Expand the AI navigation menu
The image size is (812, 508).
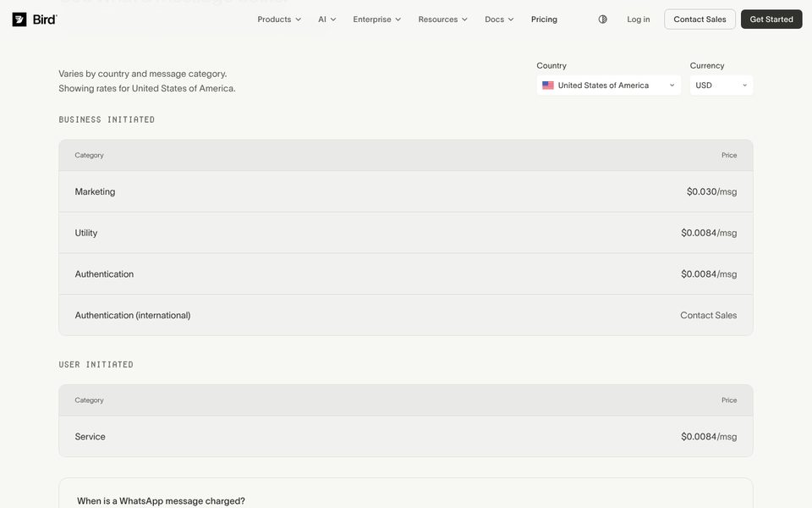point(326,19)
